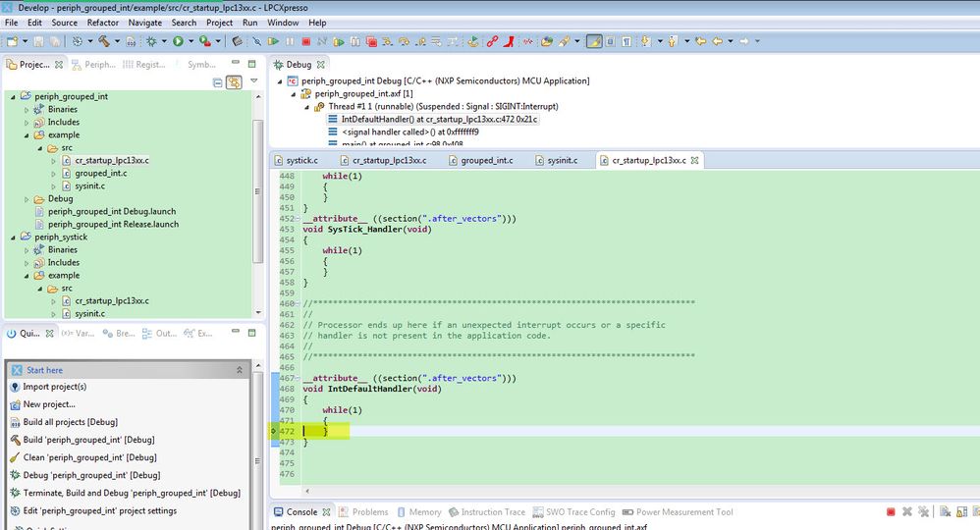Toggle the breakpoint marker at line 472

pyautogui.click(x=274, y=431)
